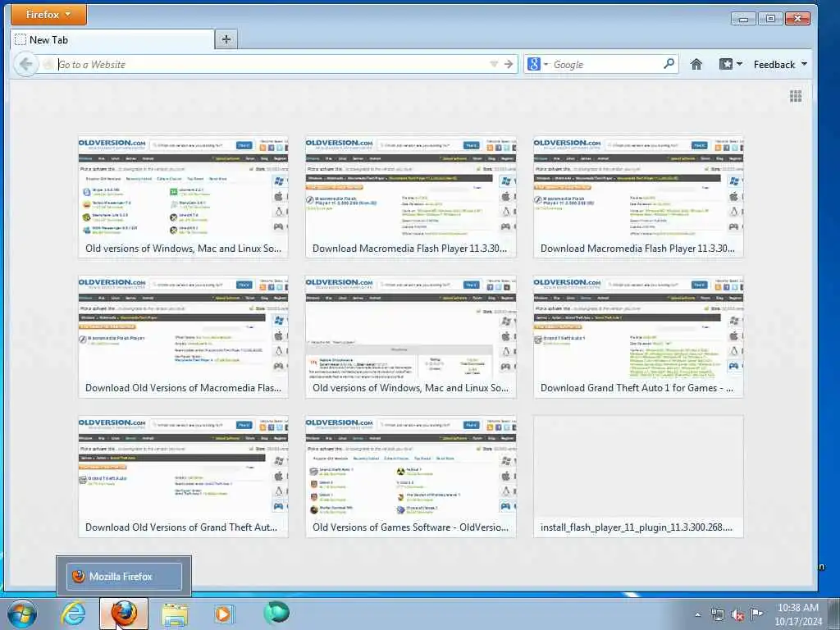Open 'Old Versions of Games Software - OldVersio...' tile
Image resolution: width=840 pixels, height=630 pixels.
pos(411,477)
